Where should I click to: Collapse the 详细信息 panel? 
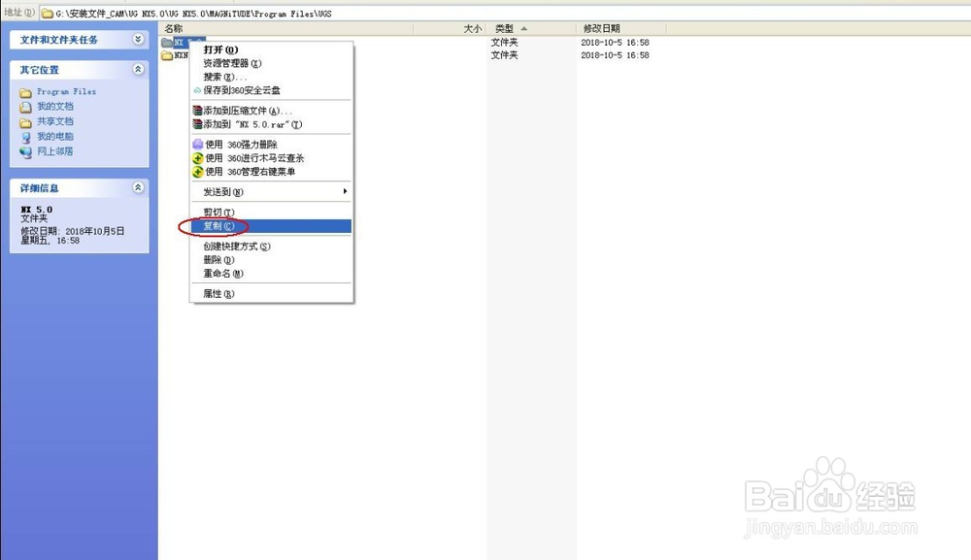(140, 187)
